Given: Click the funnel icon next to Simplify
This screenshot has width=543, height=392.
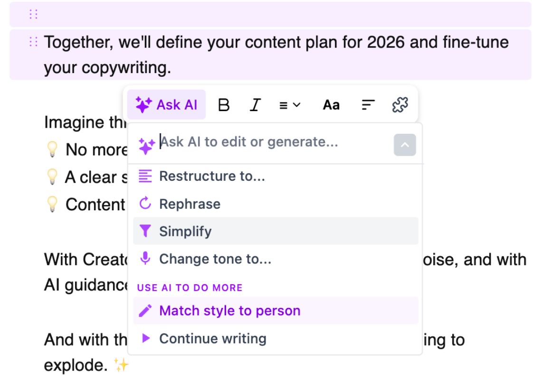Looking at the screenshot, I should [145, 231].
